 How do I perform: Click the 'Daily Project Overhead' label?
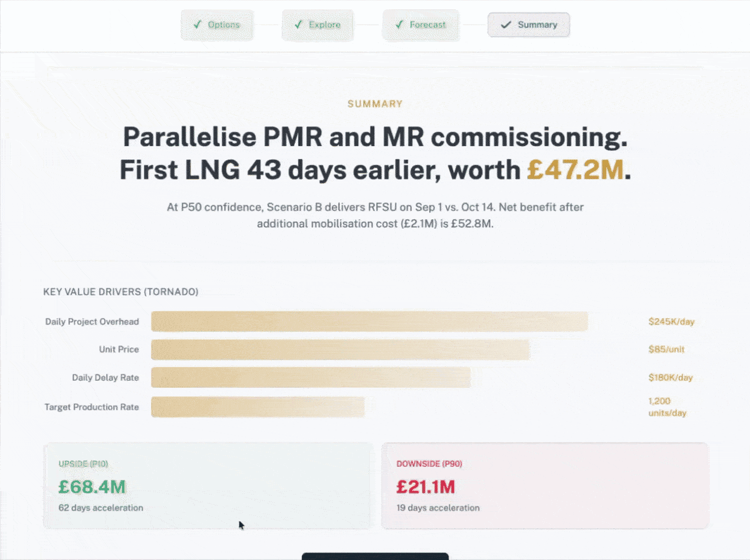92,321
